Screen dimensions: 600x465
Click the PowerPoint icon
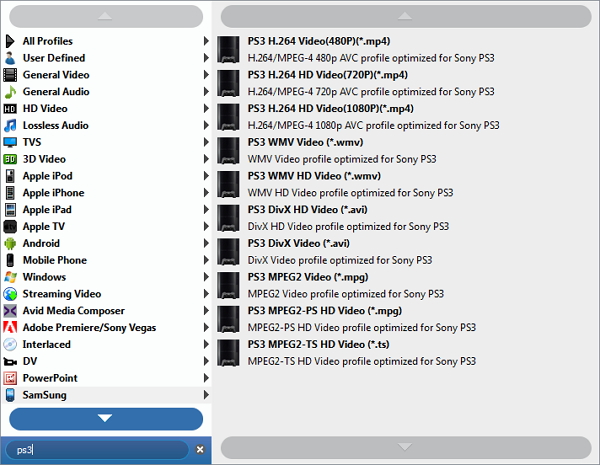10,378
